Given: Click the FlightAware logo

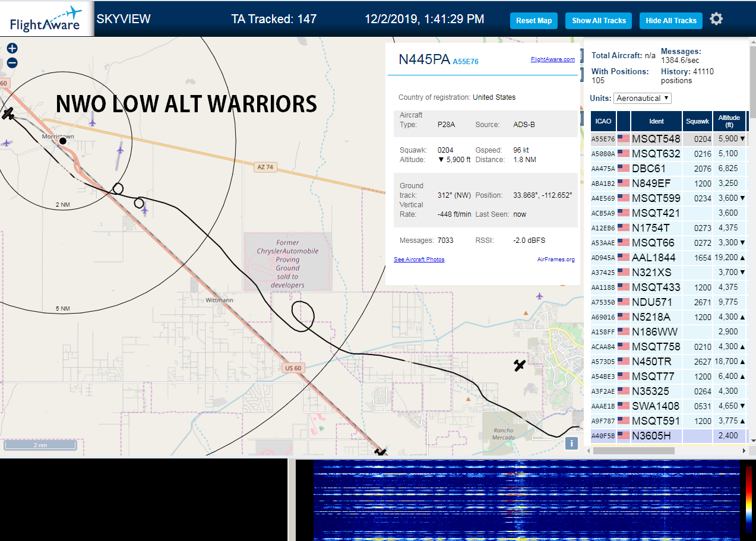Looking at the screenshot, I should [x=46, y=19].
